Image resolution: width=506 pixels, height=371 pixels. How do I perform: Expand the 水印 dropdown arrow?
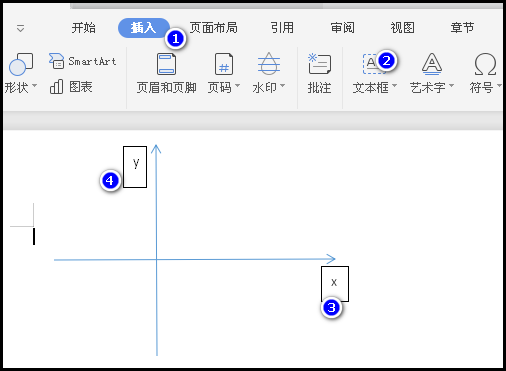tap(282, 86)
